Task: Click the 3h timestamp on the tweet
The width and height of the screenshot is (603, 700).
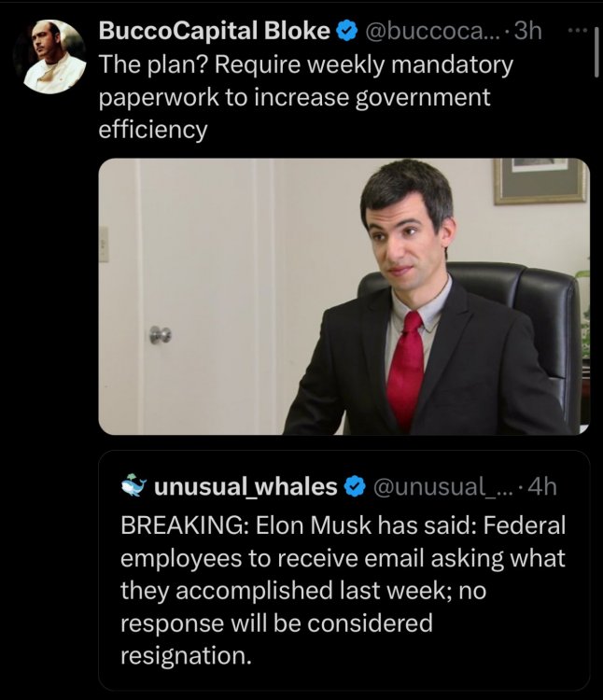Action: [x=527, y=32]
